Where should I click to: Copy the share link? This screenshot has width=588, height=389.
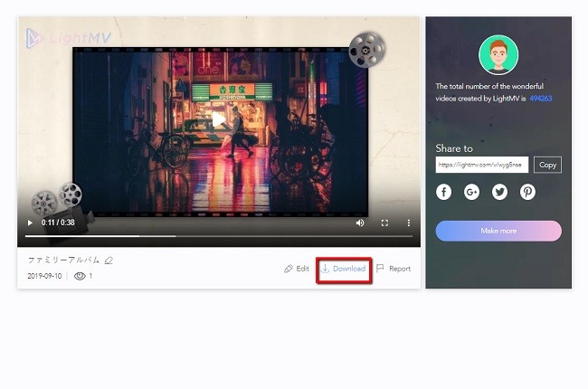[x=547, y=165]
